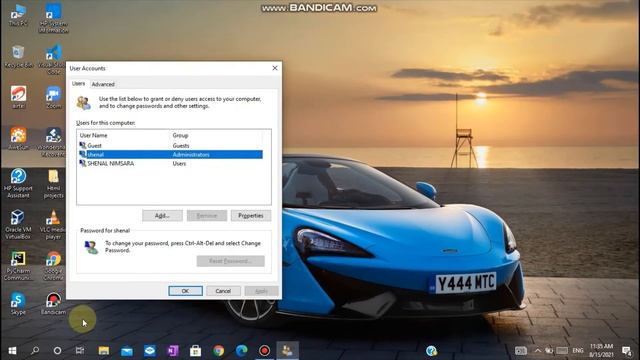This screenshot has width=640, height=360.
Task: Click Bandicam recording icon on taskbar
Action: coord(264,351)
